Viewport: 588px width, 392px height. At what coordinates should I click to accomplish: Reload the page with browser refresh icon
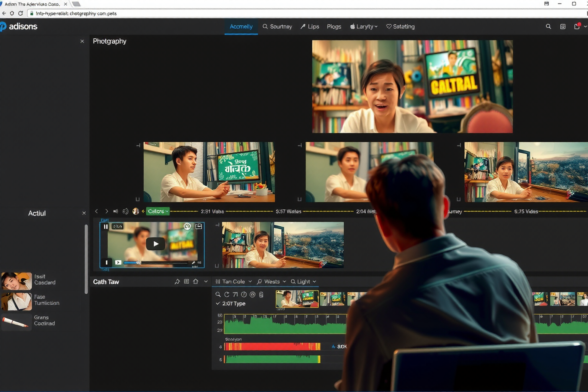21,13
